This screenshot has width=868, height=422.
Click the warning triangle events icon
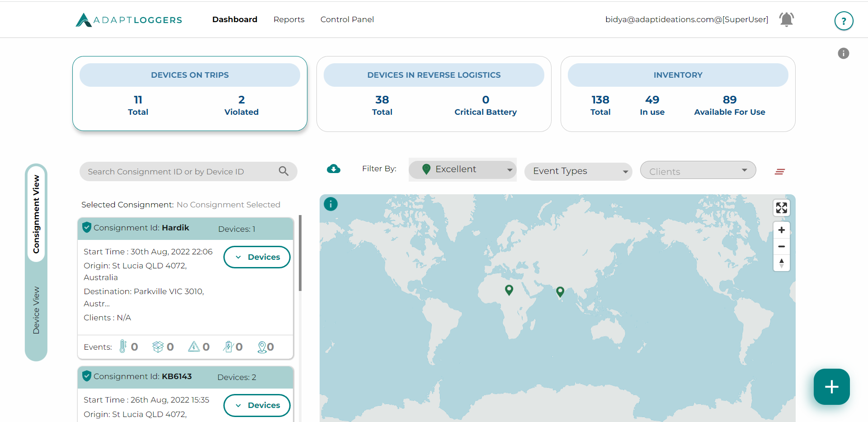pyautogui.click(x=194, y=347)
